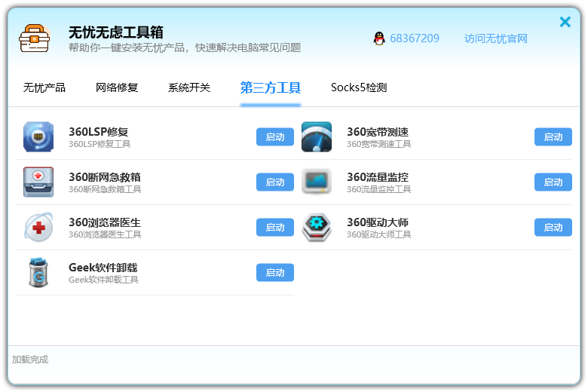Click the Geek软件卸载 title text
The width and height of the screenshot is (588, 392).
pyautogui.click(x=103, y=267)
